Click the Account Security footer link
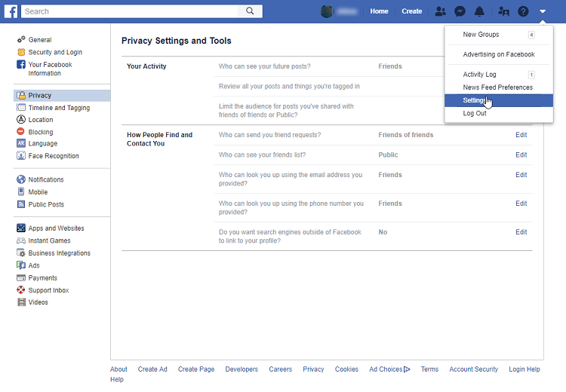The image size is (566, 392). click(474, 369)
